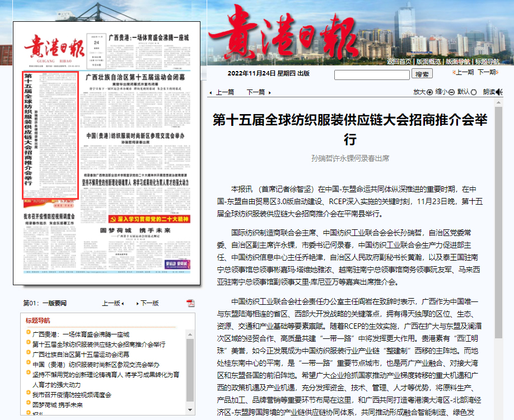This screenshot has height=420, width=514.
Task: Click the left arrow beside 上一篇
Action: coord(211,93)
